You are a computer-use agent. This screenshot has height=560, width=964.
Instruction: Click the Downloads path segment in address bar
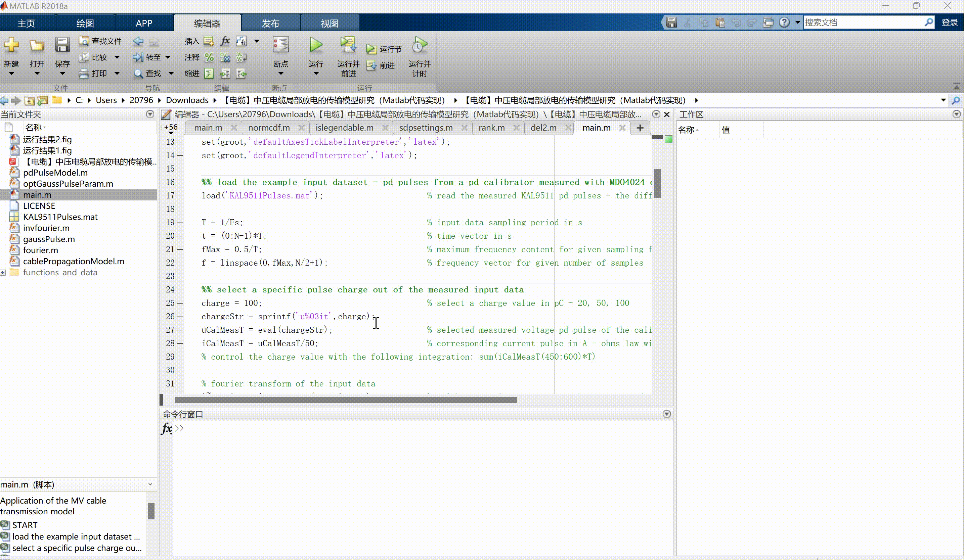click(187, 100)
